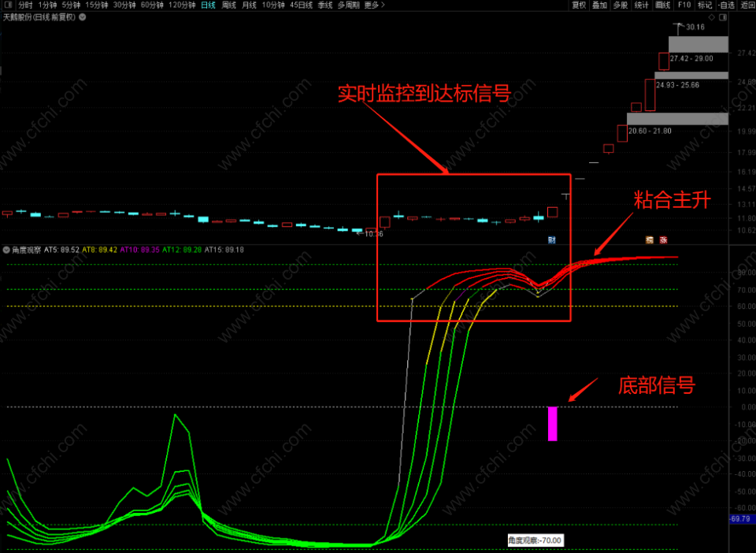Click the diamond marker icon
The image size is (756, 553).
712,17
